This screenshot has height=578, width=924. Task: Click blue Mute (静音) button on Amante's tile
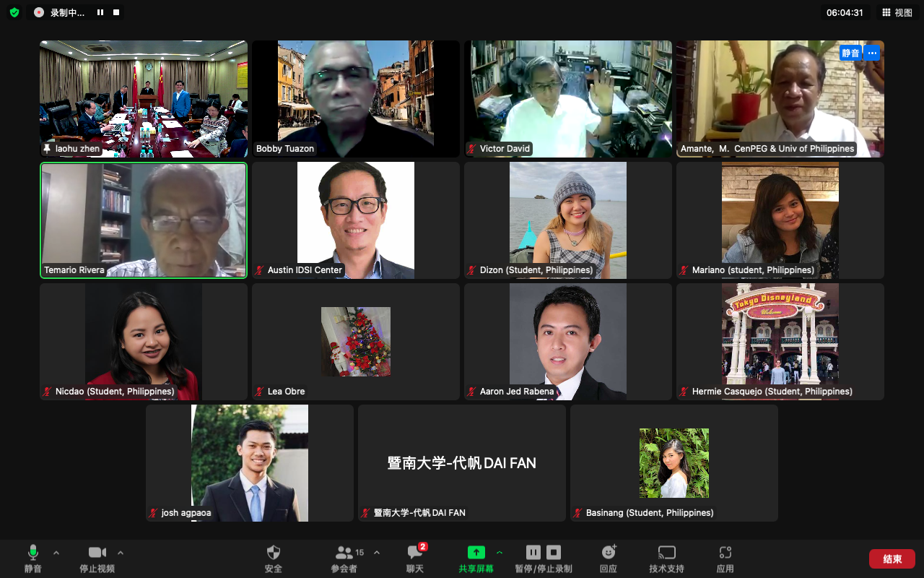click(850, 53)
